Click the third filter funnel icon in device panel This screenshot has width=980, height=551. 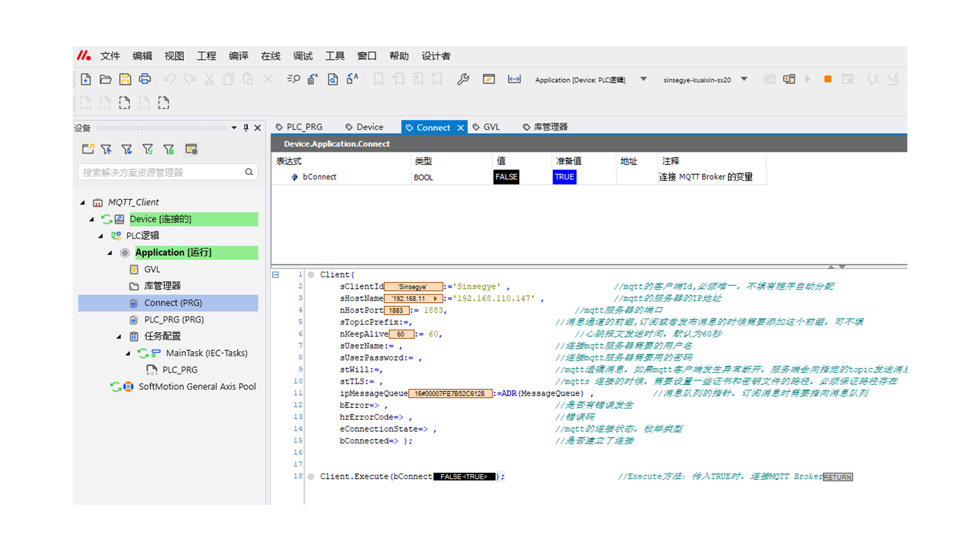(x=148, y=149)
